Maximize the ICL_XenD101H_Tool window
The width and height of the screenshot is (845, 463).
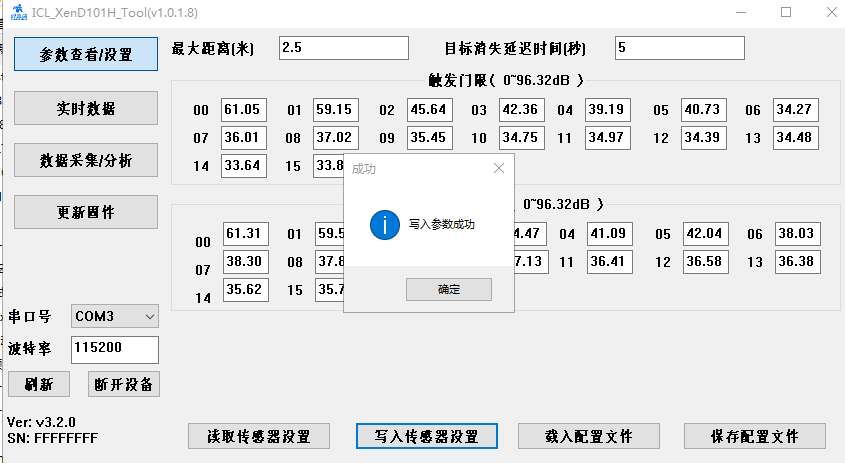click(785, 12)
